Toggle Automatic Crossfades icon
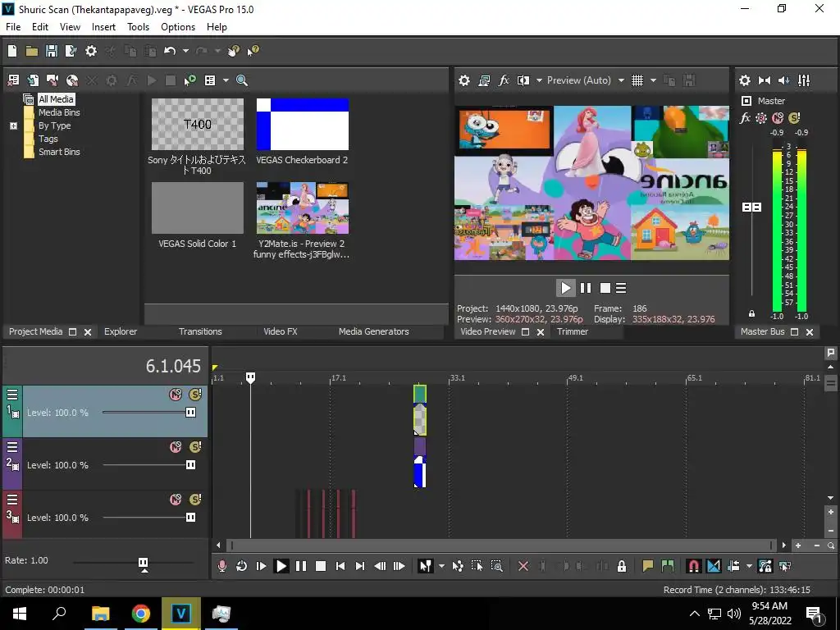This screenshot has width=840, height=630. [714, 566]
